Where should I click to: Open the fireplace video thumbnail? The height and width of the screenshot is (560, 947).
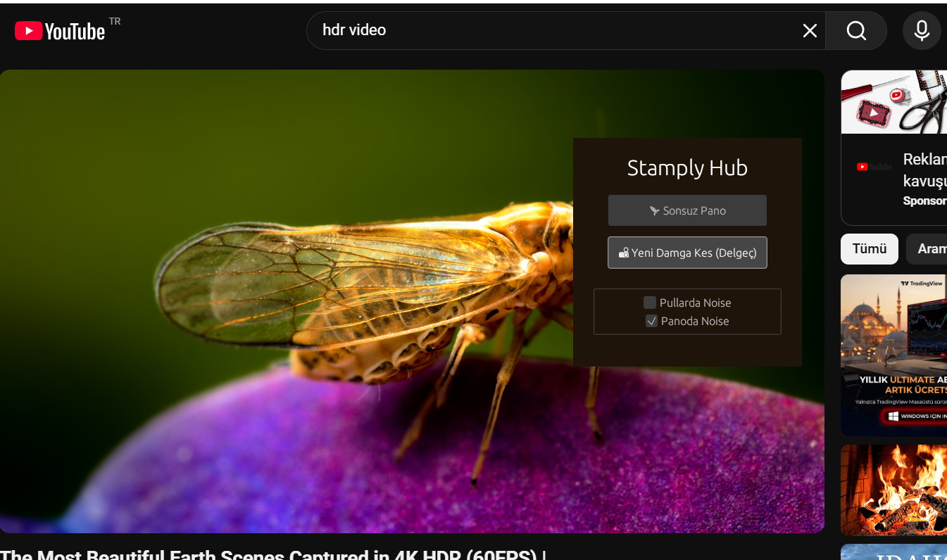(x=894, y=490)
